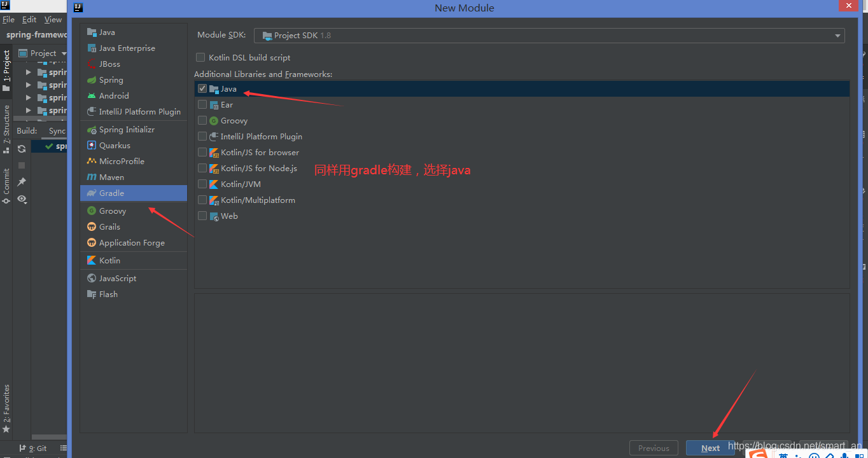Click the pin icon in Build panel
The image size is (868, 458).
22,182
